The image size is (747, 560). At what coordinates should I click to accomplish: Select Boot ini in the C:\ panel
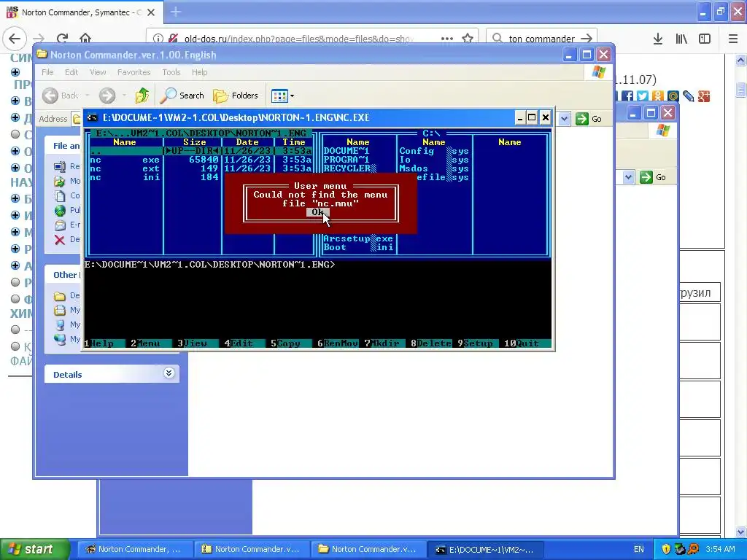click(x=358, y=247)
